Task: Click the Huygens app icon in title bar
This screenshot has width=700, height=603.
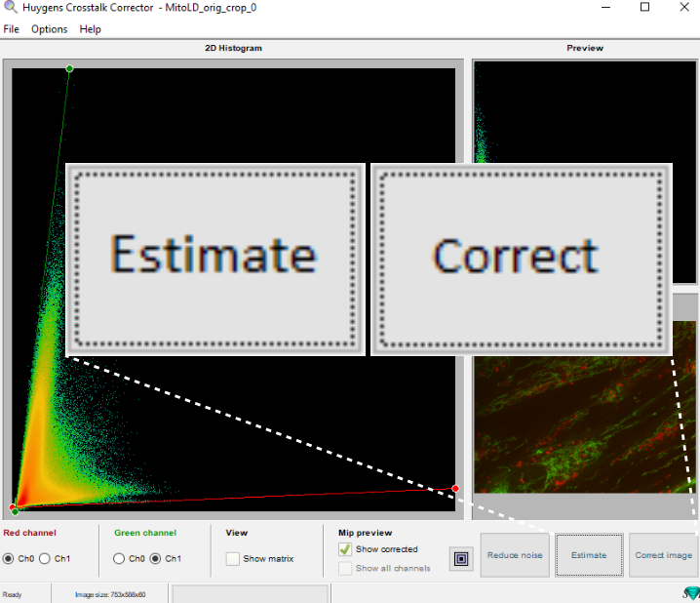Action: pyautogui.click(x=10, y=8)
